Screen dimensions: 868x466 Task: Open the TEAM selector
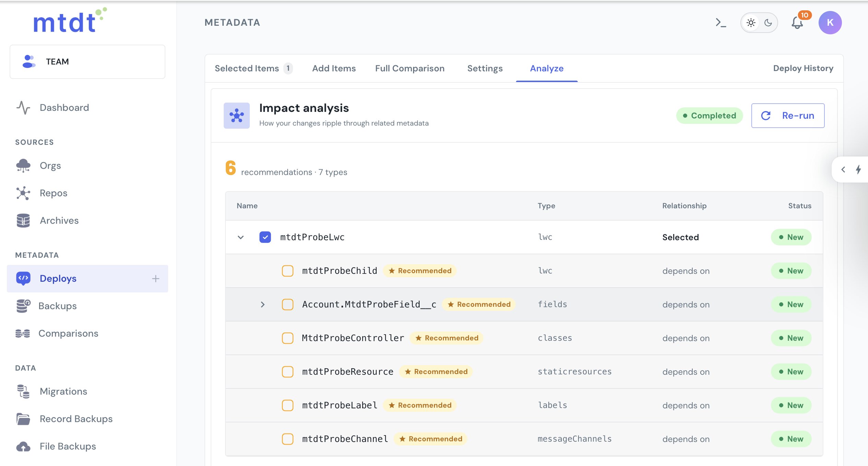pyautogui.click(x=87, y=62)
